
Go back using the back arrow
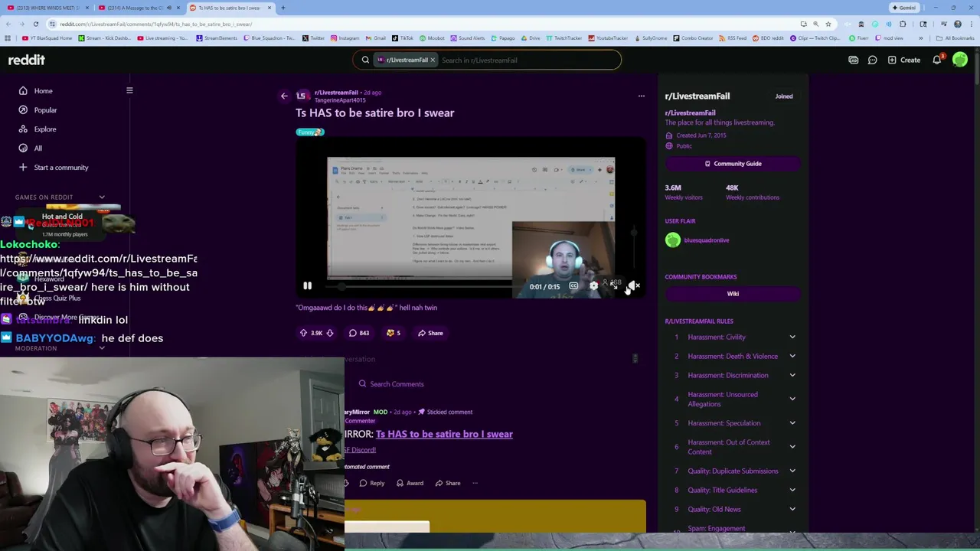pos(284,96)
